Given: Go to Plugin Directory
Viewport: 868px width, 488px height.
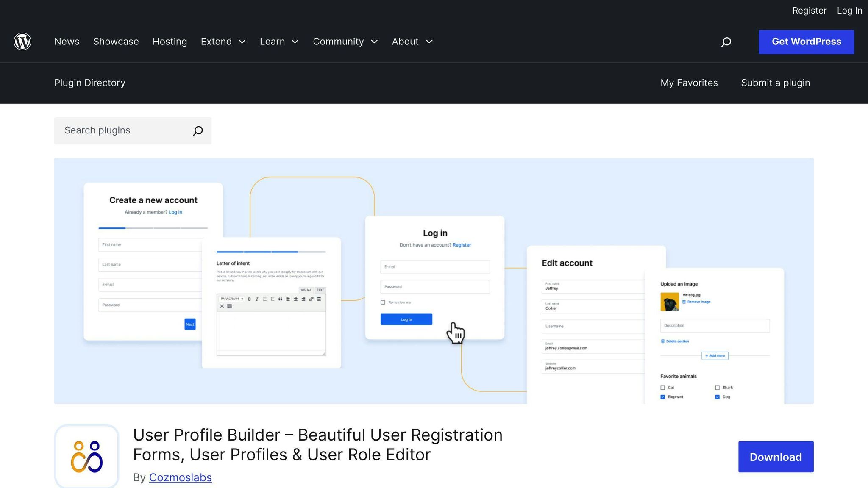Looking at the screenshot, I should coord(90,83).
